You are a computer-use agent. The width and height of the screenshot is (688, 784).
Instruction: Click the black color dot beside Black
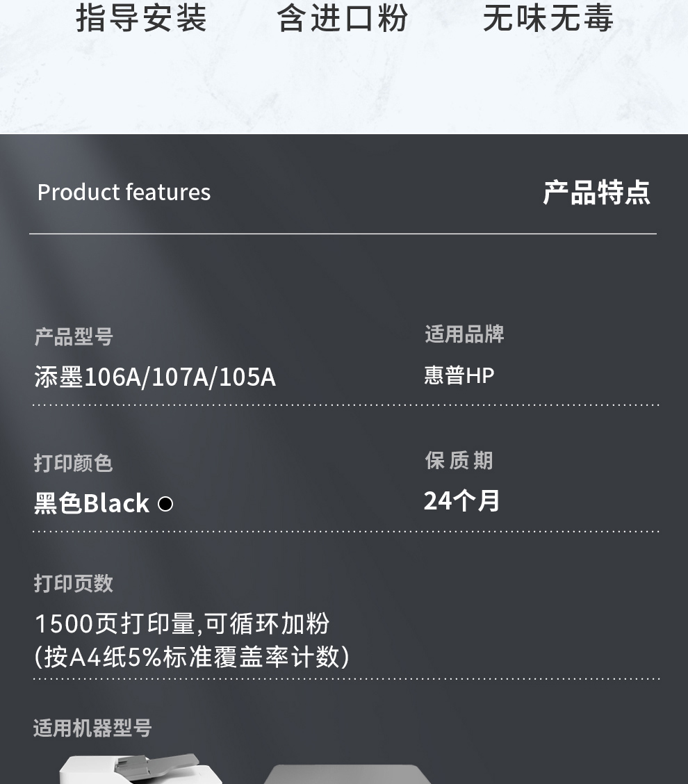(x=165, y=503)
